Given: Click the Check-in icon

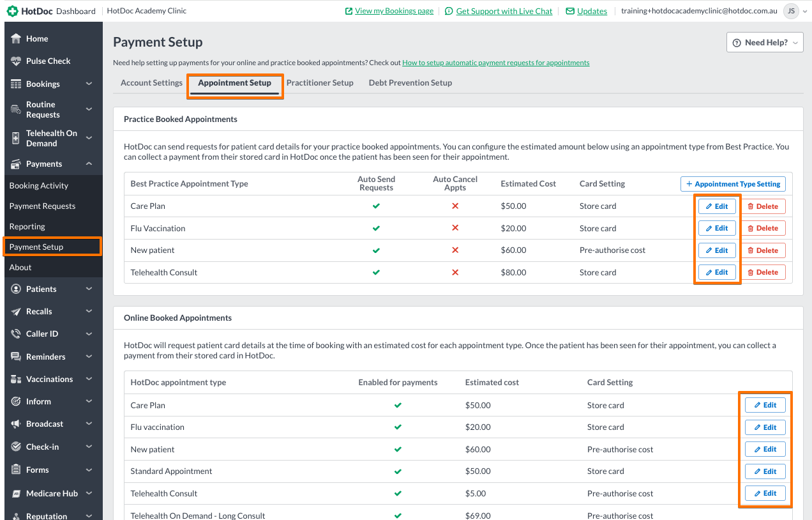Looking at the screenshot, I should pyautogui.click(x=16, y=447).
